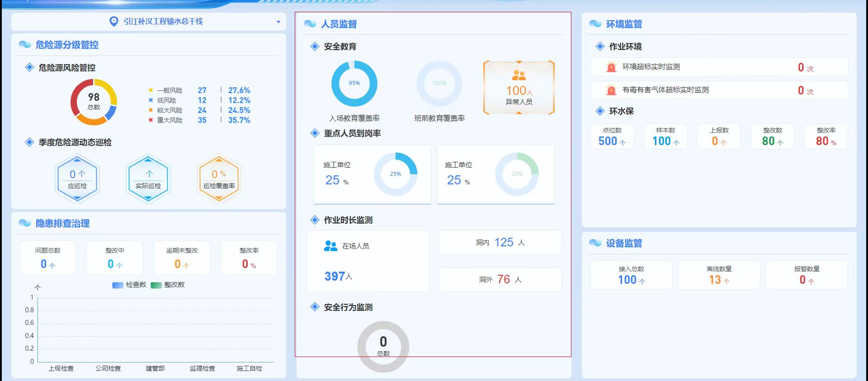Open the 离线数量 13 card
868x381 pixels.
[719, 275]
